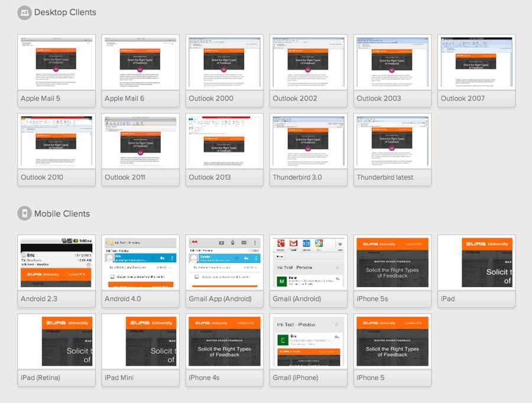Open the Outlook 2007 preview thumbnail

[476, 63]
